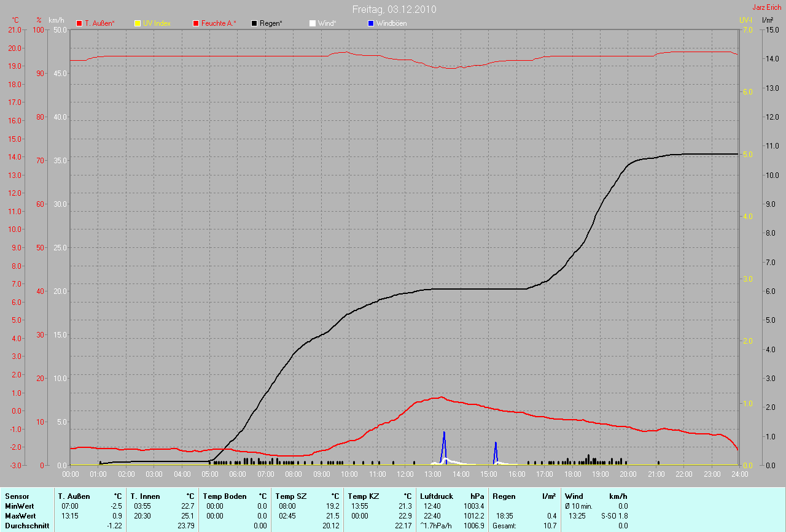Click the blue Windböen legend square

pyautogui.click(x=371, y=23)
